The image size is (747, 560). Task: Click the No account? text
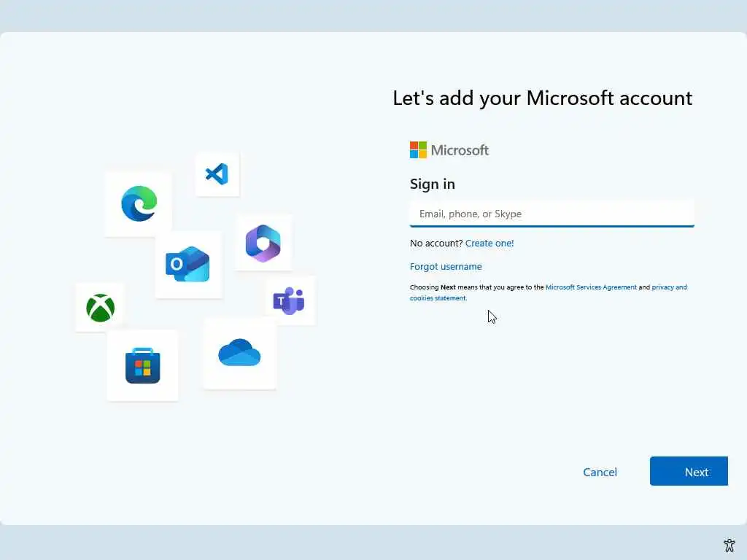436,244
